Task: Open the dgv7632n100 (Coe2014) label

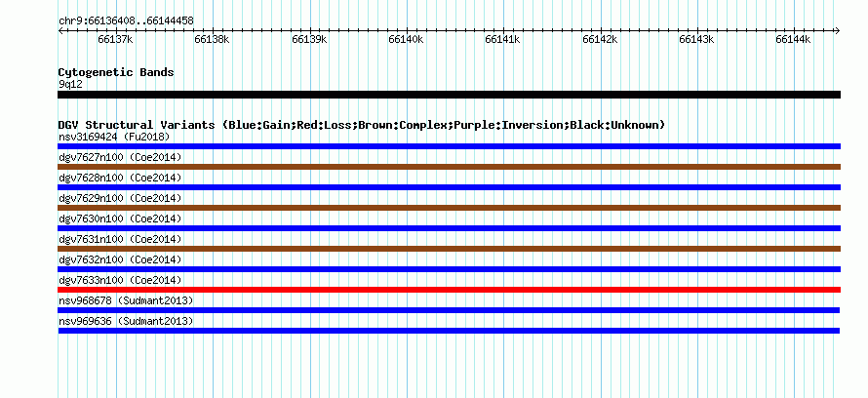Action: click(x=120, y=259)
